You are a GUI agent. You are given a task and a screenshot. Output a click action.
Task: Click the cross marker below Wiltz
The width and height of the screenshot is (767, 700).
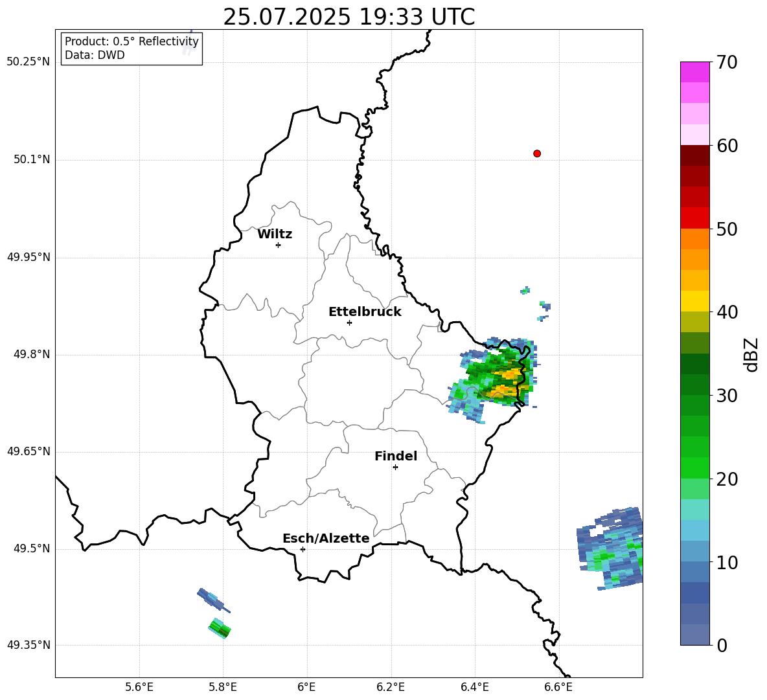[x=279, y=245]
